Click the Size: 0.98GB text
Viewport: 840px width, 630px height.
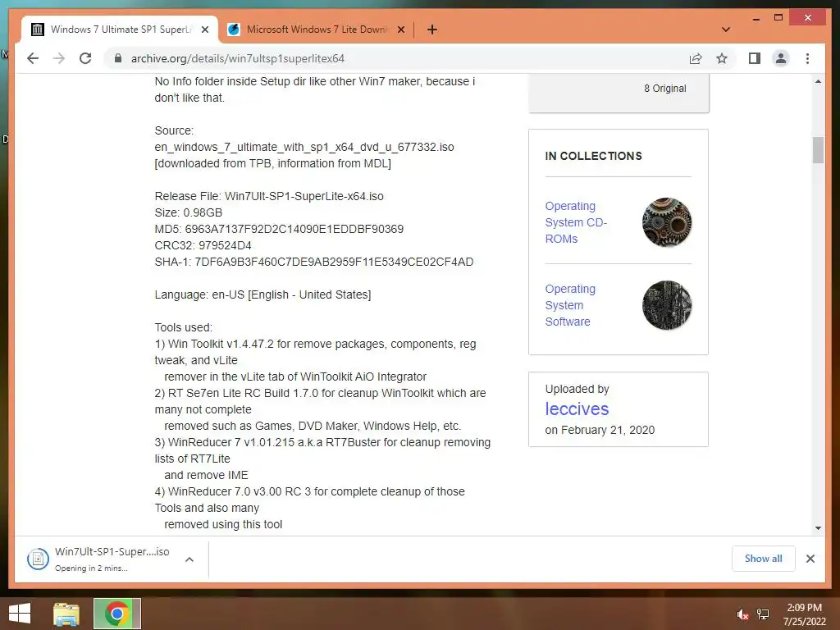pos(189,212)
